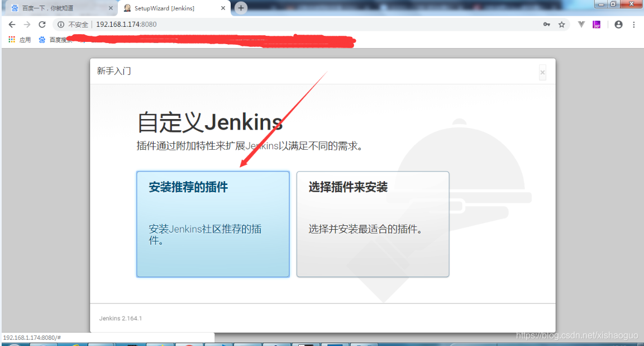Bookmark this page with the star
Screen dimensions: 644x346
pyautogui.click(x=561, y=25)
